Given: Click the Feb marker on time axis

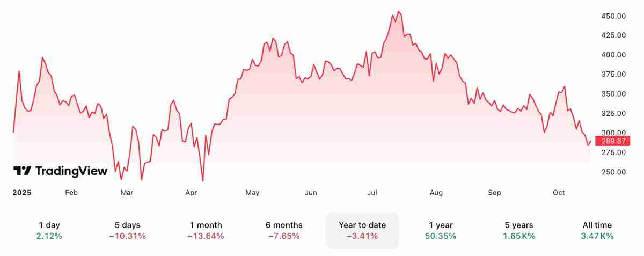Looking at the screenshot, I should (71, 192).
